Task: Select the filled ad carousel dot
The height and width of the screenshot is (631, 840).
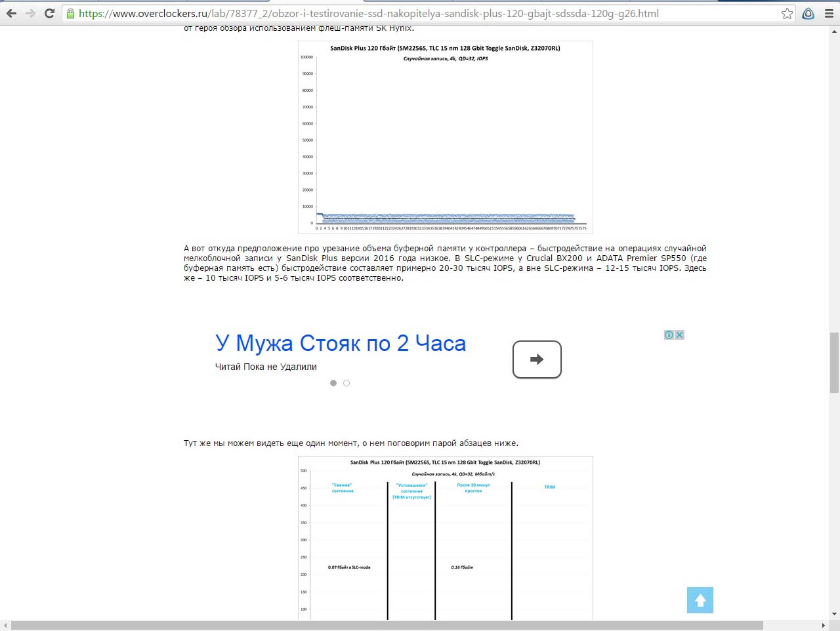Action: 333,383
